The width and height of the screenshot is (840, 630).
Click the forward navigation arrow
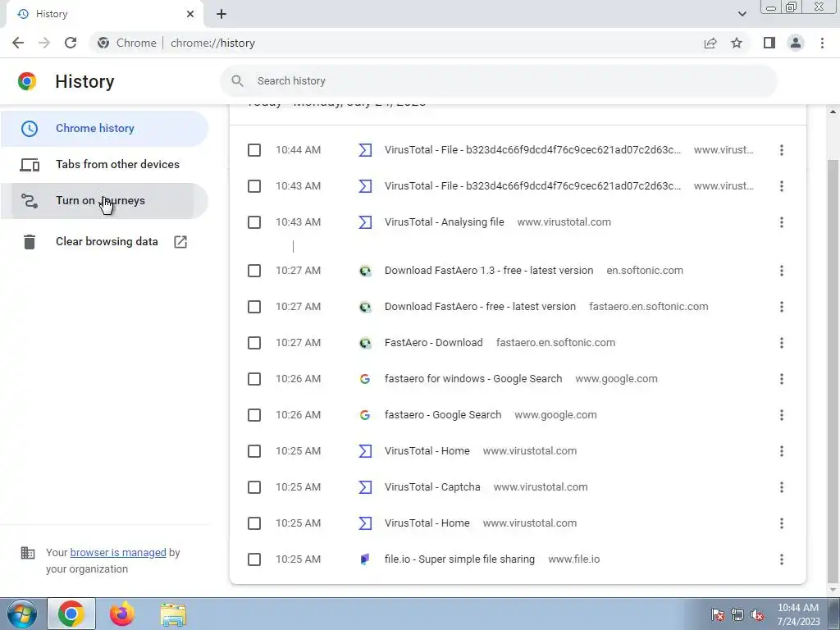(x=44, y=43)
